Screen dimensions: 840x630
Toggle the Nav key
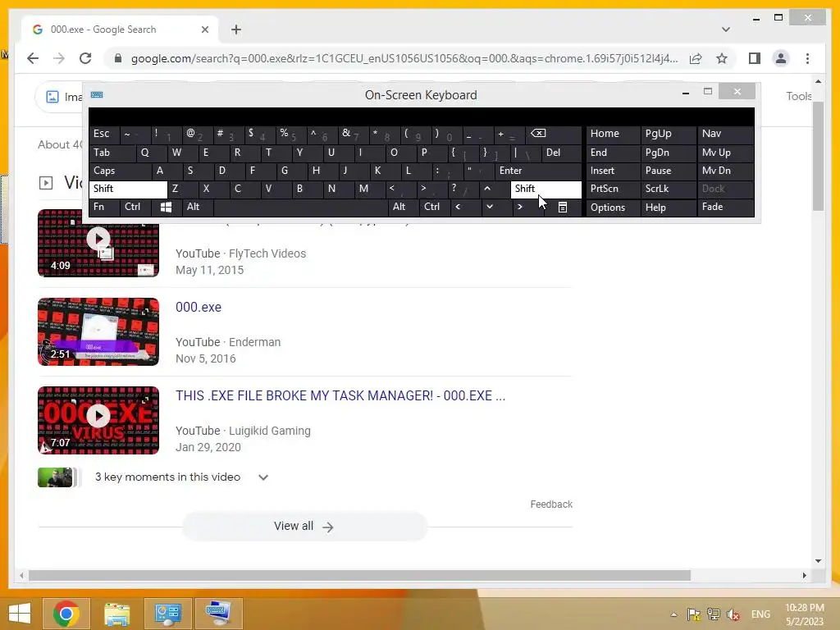725,134
